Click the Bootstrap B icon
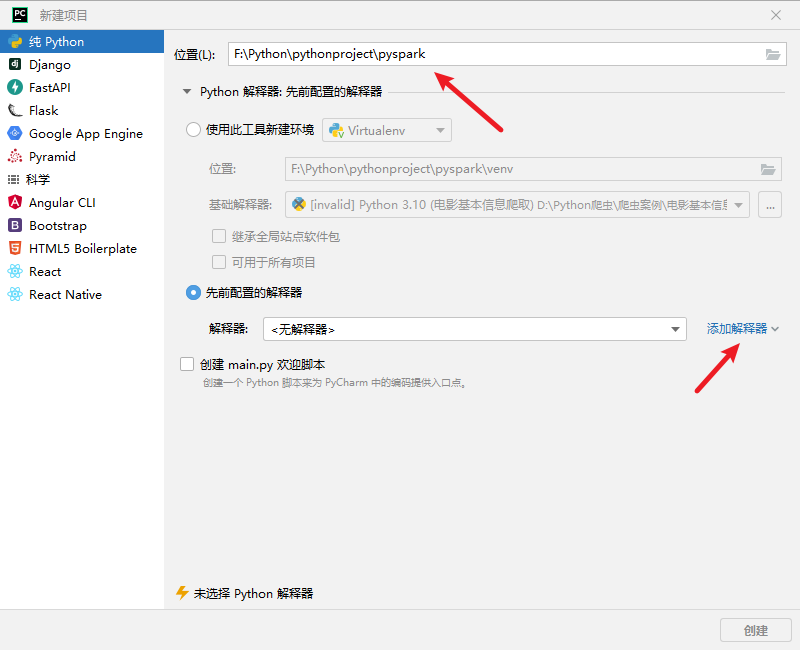 pyautogui.click(x=15, y=225)
